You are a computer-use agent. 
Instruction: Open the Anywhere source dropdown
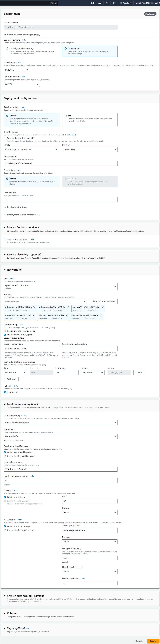pyautogui.click(x=93, y=372)
